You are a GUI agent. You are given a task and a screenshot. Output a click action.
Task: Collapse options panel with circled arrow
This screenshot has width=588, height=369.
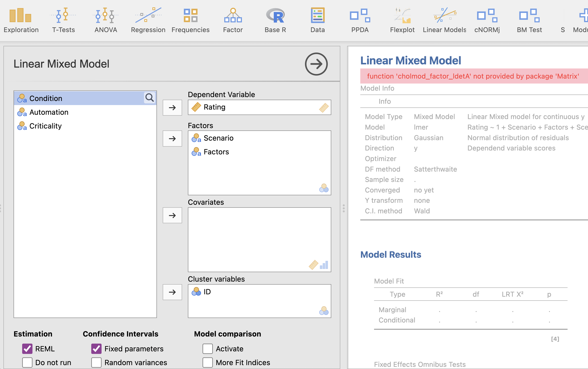coord(316,64)
